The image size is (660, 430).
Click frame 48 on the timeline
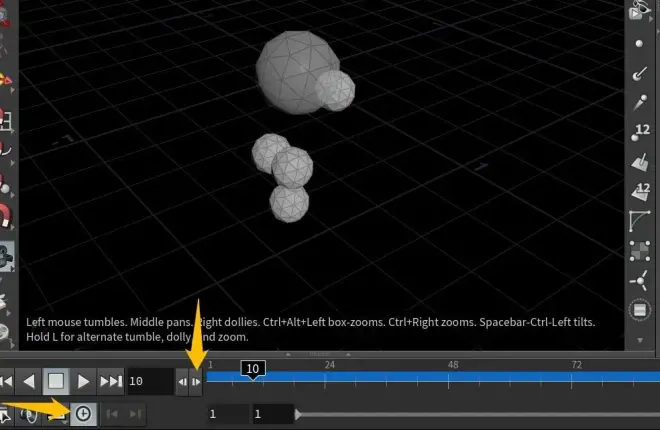point(453,365)
